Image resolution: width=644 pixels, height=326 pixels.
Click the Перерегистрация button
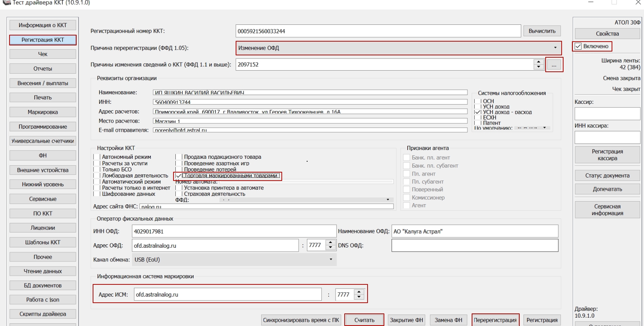pos(495,320)
